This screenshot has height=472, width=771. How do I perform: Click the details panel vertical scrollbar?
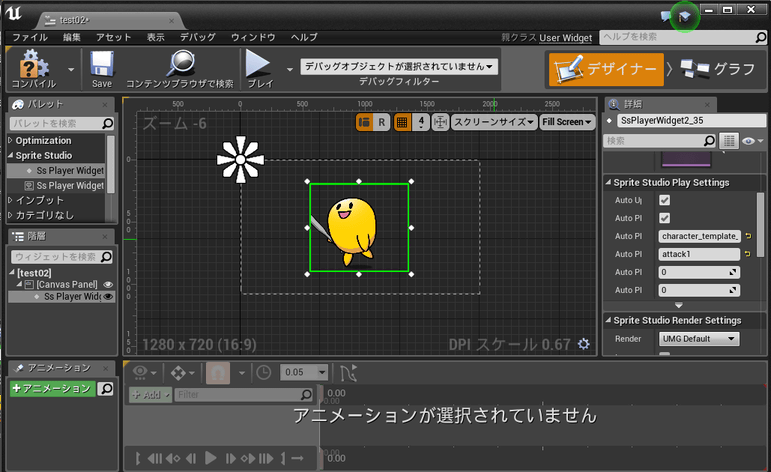click(x=760, y=224)
